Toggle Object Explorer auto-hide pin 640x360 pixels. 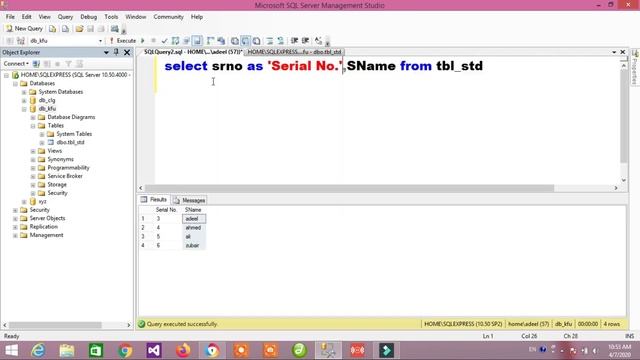tap(116, 52)
